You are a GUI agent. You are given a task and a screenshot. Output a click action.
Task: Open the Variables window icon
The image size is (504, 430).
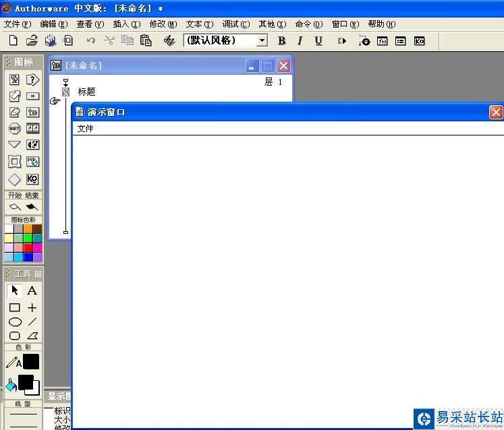tap(401, 41)
